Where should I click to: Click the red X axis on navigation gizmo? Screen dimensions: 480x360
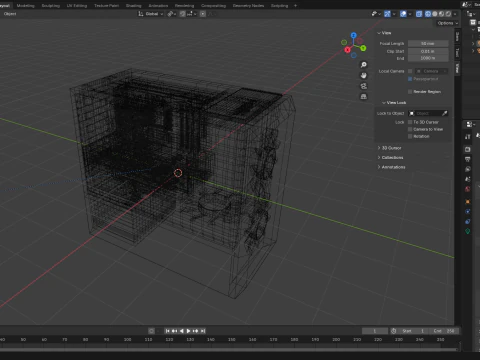pos(347,50)
